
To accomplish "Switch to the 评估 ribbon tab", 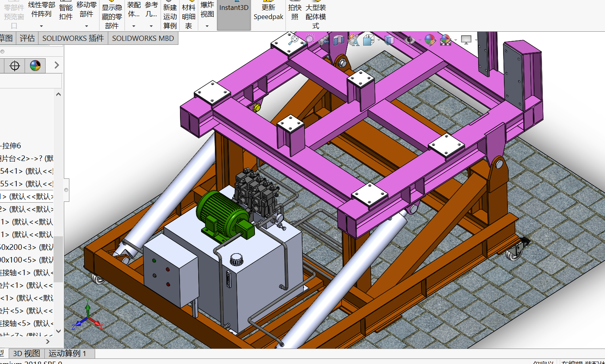I will pyautogui.click(x=27, y=38).
